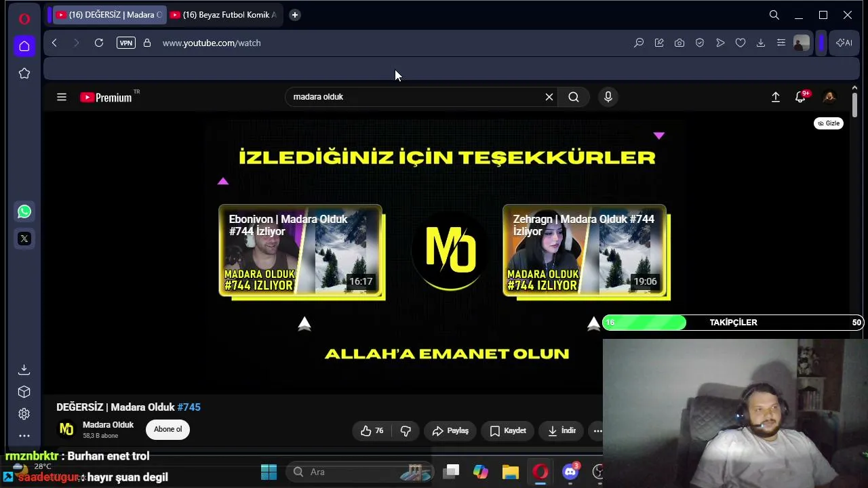The image size is (868, 488).
Task: Reload the current YouTube page
Action: [x=99, y=43]
